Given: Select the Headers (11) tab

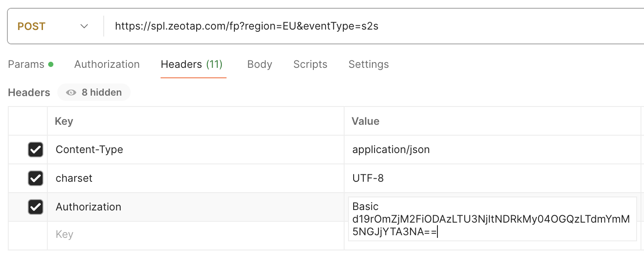Looking at the screenshot, I should (191, 64).
